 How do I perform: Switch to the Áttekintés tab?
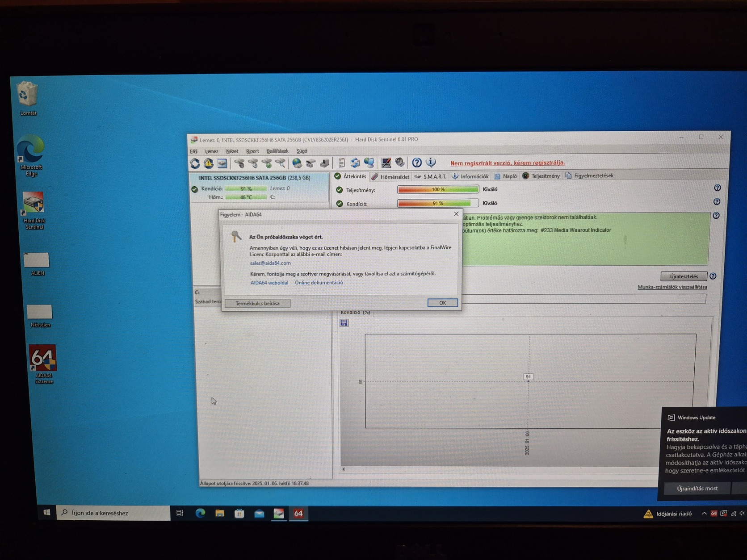351,176
